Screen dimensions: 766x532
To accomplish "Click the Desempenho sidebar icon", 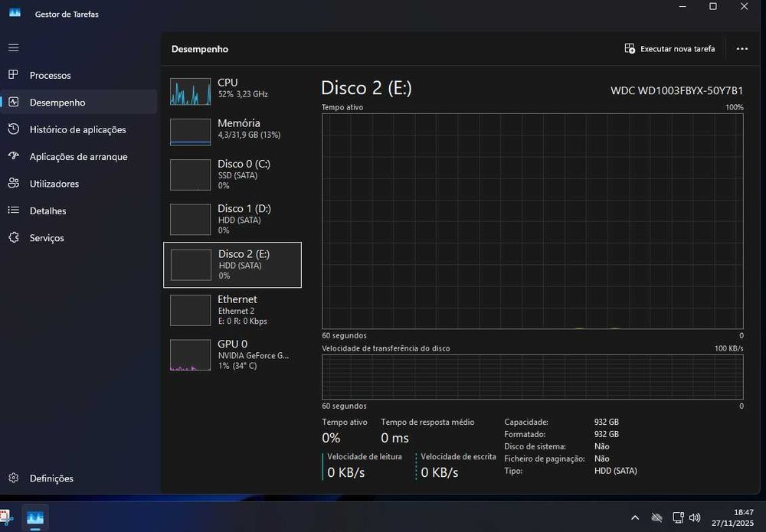I will click(x=14, y=102).
